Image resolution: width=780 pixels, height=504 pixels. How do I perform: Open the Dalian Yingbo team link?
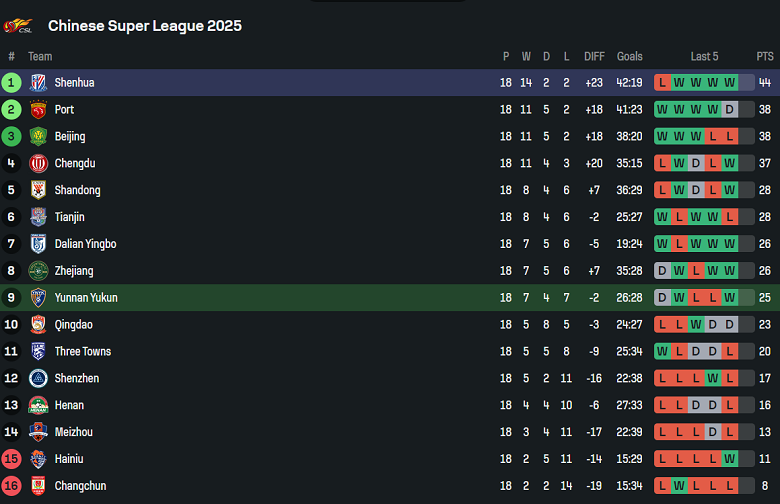coord(85,244)
